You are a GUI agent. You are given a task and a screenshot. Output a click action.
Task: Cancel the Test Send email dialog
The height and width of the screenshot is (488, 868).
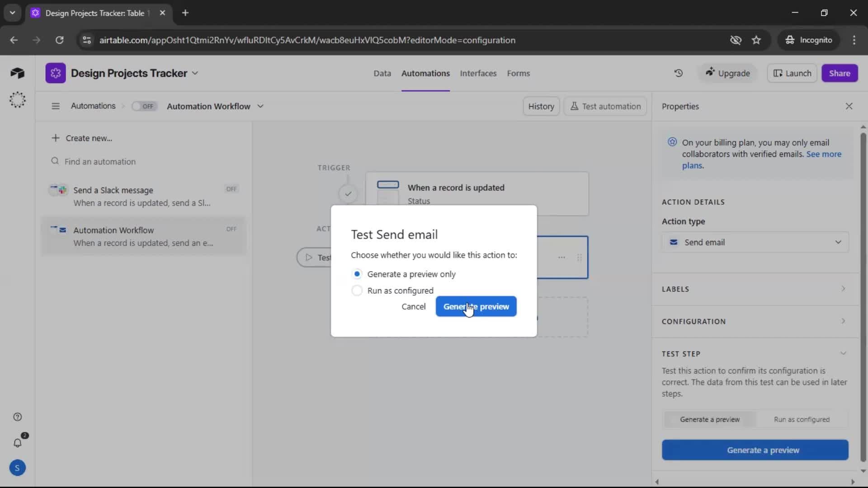[414, 306]
